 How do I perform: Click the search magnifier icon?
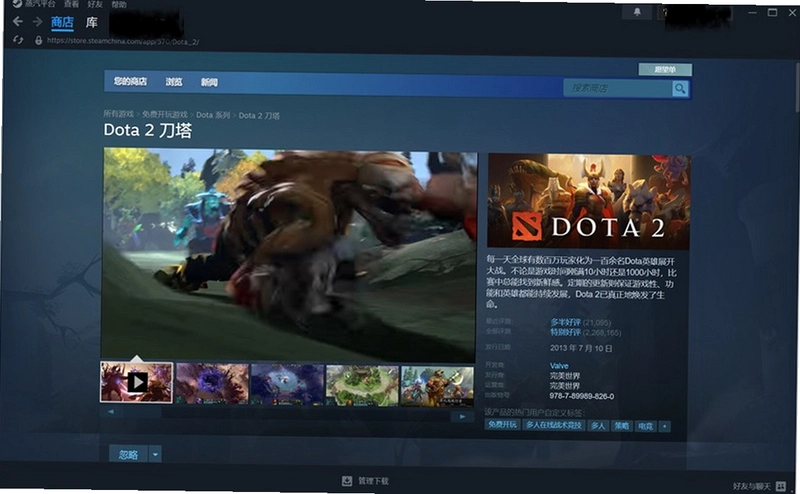coord(680,89)
